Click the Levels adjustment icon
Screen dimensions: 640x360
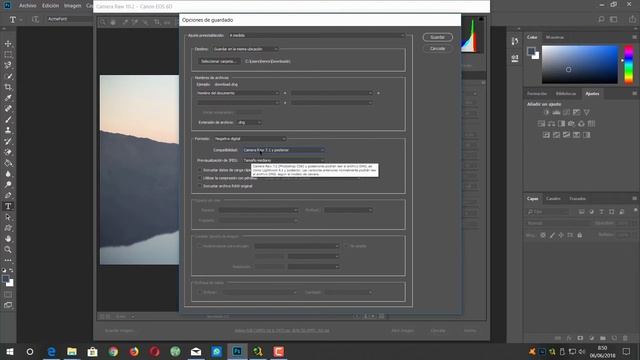(x=556, y=112)
